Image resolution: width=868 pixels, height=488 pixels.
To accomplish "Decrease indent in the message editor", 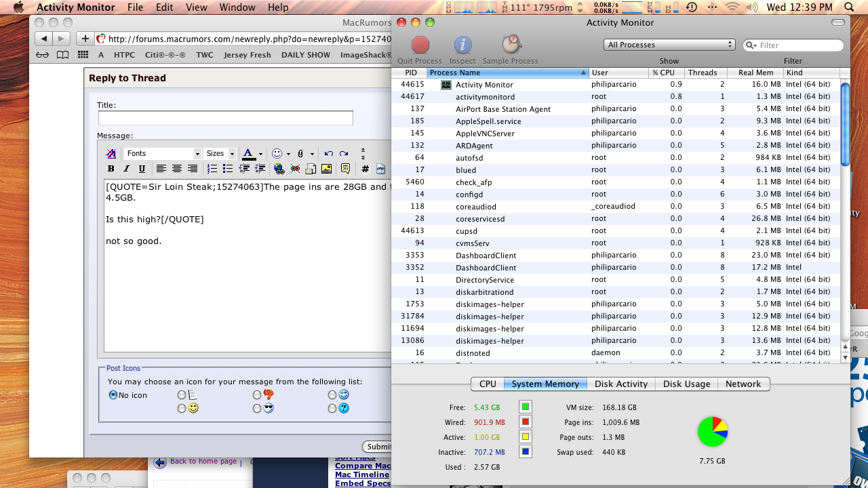I will pyautogui.click(x=244, y=169).
